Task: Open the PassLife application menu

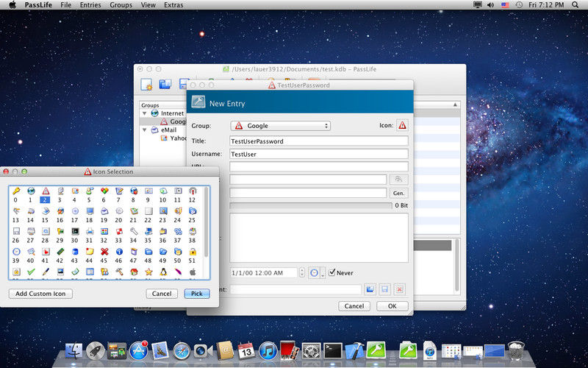Action: click(38, 5)
